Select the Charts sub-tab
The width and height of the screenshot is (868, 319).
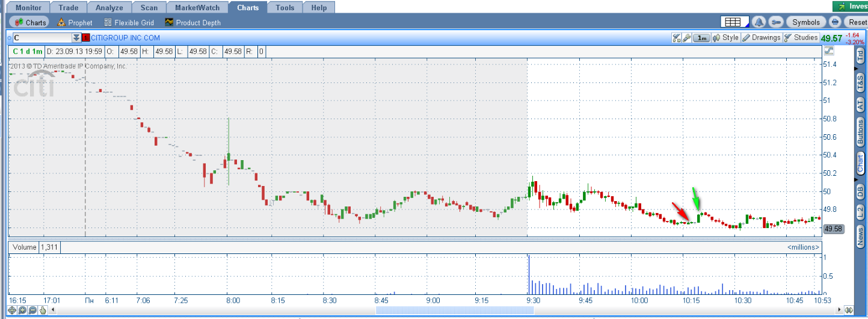click(x=29, y=22)
